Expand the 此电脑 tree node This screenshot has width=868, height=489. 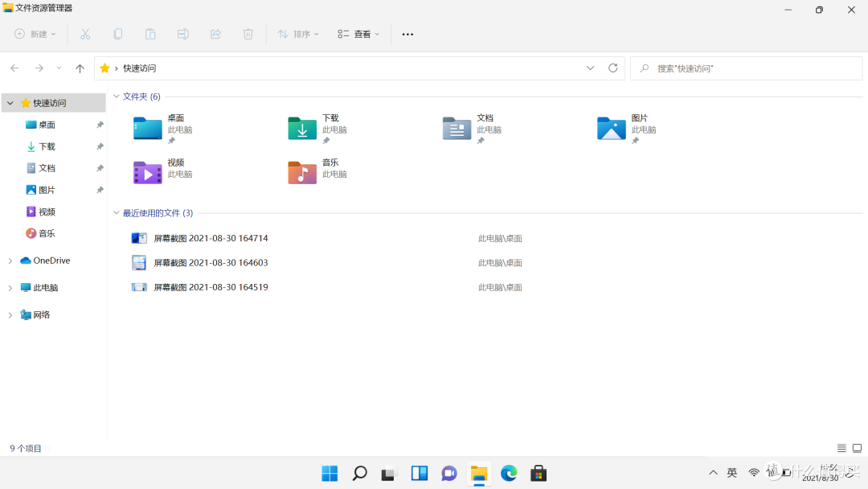click(x=10, y=287)
